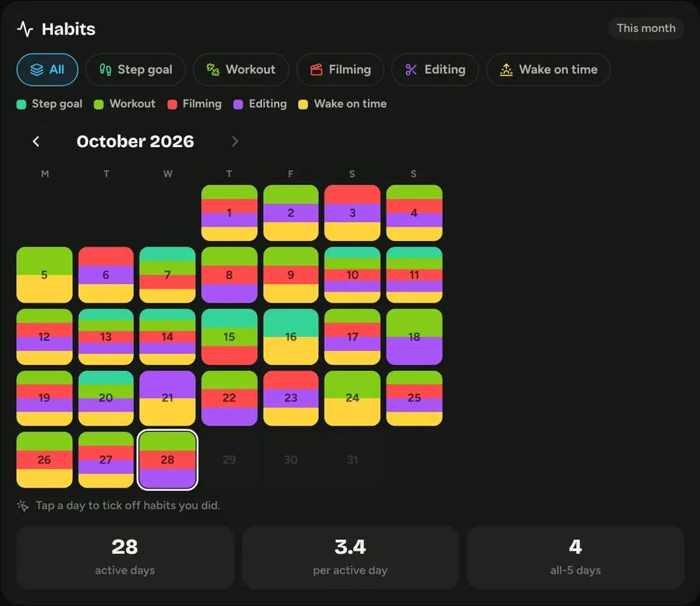Click the Workout green legend swatch
Screen dimensions: 700x606
pos(99,104)
